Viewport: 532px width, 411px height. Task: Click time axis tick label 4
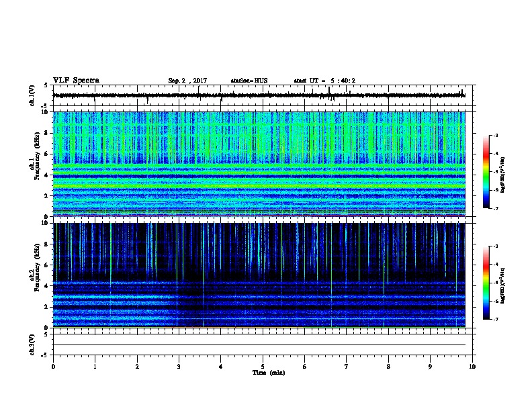(221, 367)
